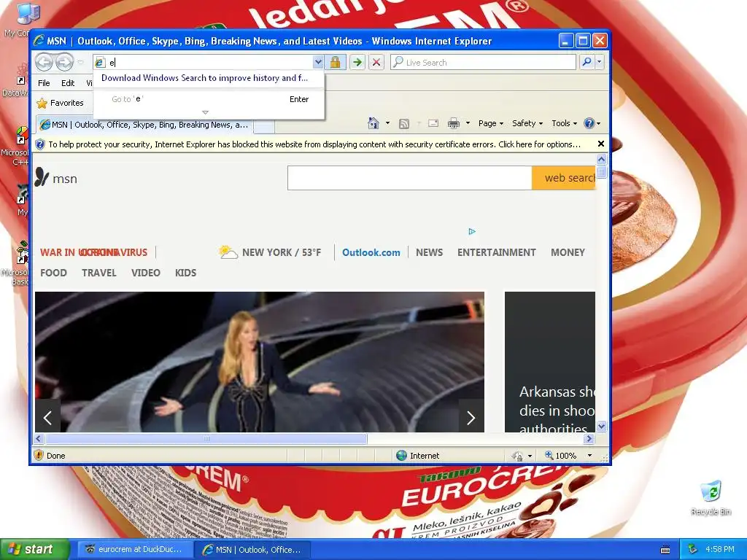Click the magnifier Search button
747x560 pixels.
[587, 63]
